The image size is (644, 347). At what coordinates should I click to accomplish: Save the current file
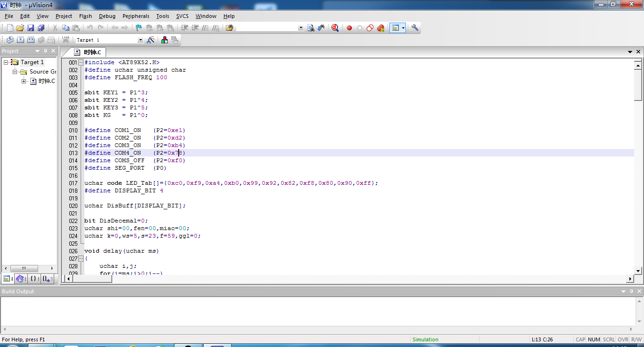point(31,28)
